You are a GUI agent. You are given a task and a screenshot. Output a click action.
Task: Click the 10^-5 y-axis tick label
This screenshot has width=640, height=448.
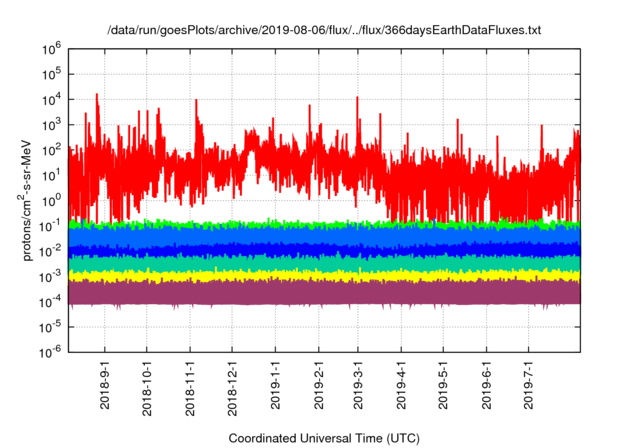click(x=51, y=327)
